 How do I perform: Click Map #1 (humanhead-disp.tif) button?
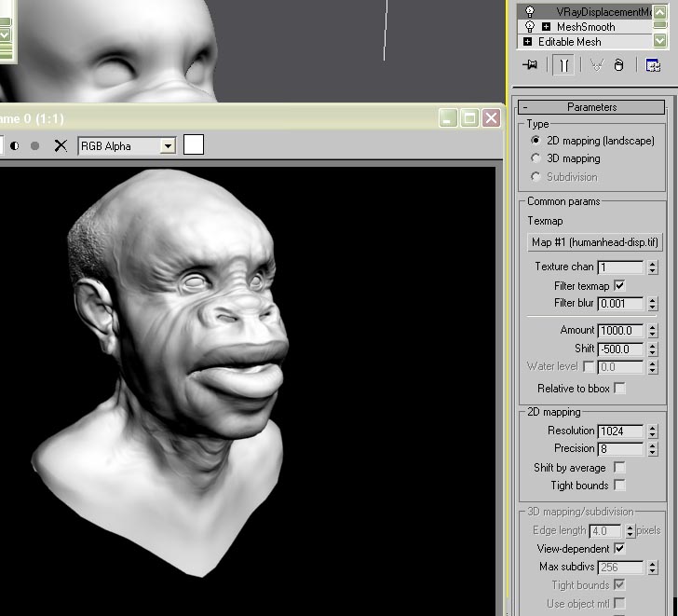click(x=594, y=242)
